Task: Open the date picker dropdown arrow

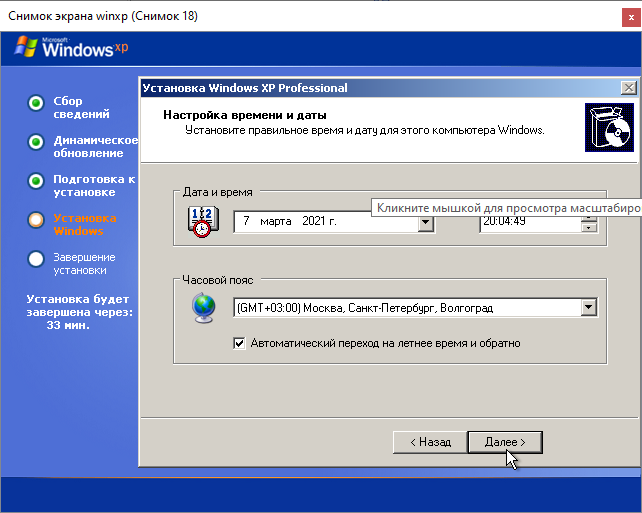Action: [425, 222]
